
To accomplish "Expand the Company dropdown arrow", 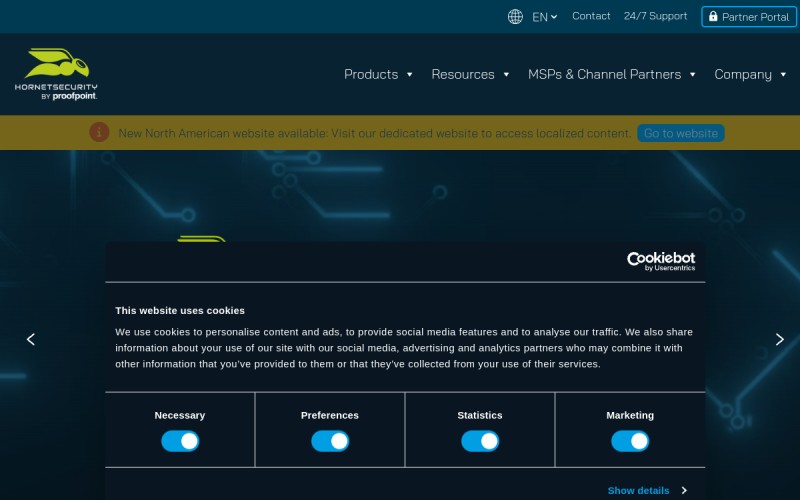I will pyautogui.click(x=783, y=74).
